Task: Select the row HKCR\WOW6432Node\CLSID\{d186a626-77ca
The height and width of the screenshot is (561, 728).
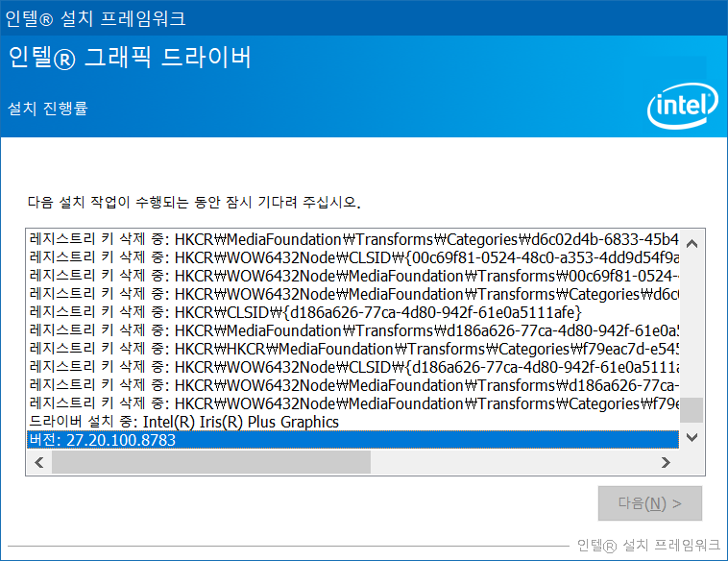Action: click(352, 367)
